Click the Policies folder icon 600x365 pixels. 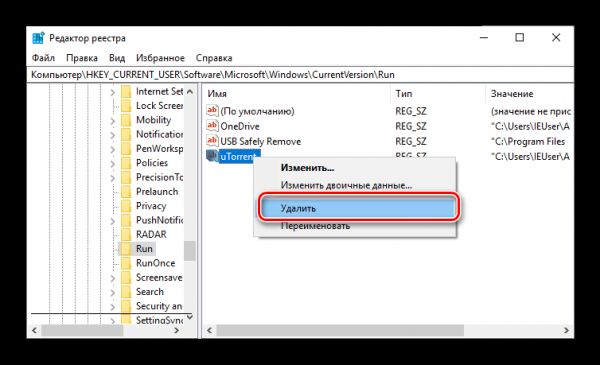click(126, 163)
